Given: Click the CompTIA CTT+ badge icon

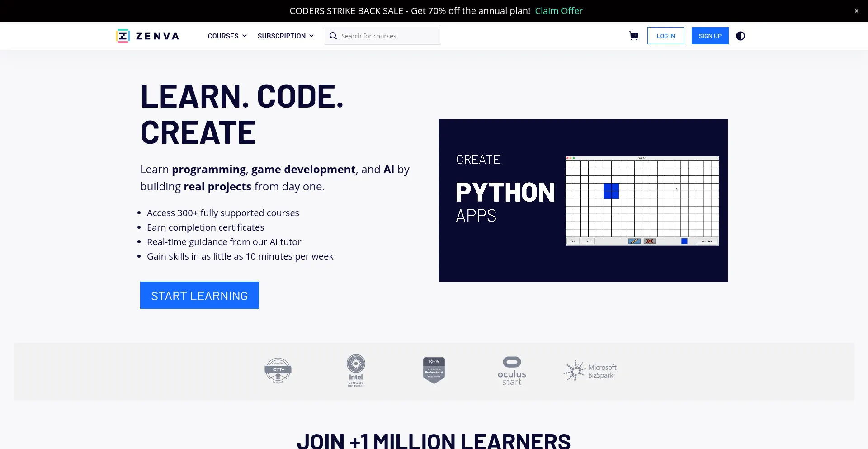Looking at the screenshot, I should coord(278,371).
